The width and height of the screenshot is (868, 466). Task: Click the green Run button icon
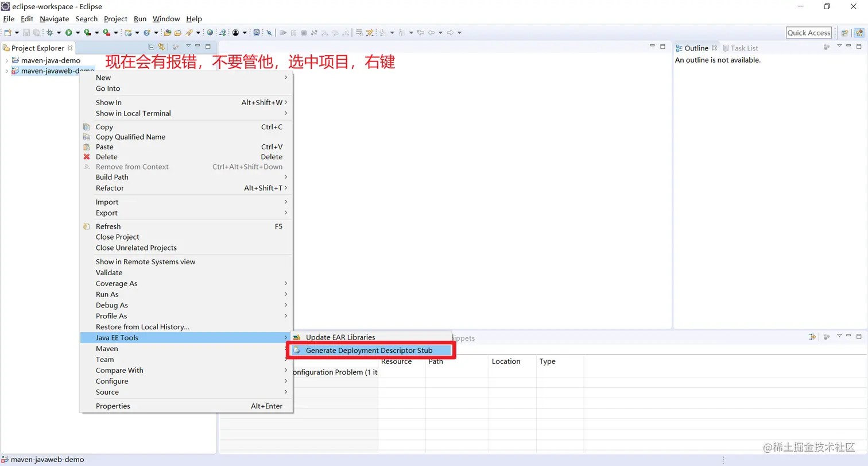(x=68, y=33)
